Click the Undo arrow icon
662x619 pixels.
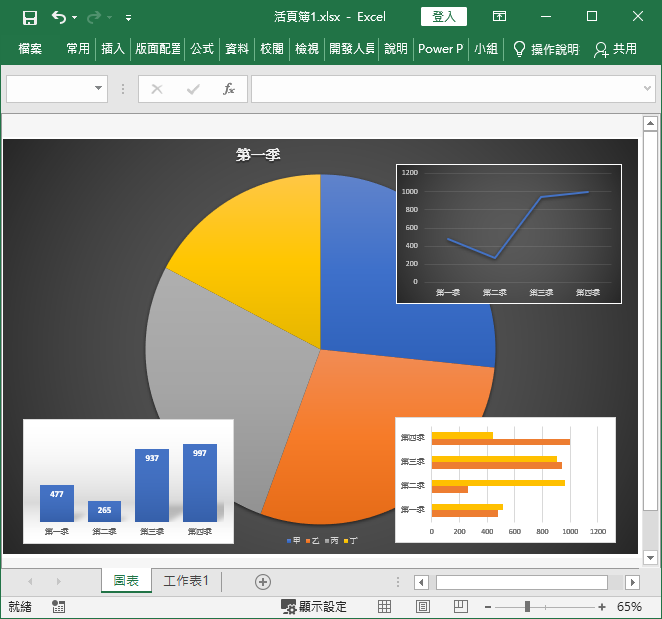[x=58, y=17]
